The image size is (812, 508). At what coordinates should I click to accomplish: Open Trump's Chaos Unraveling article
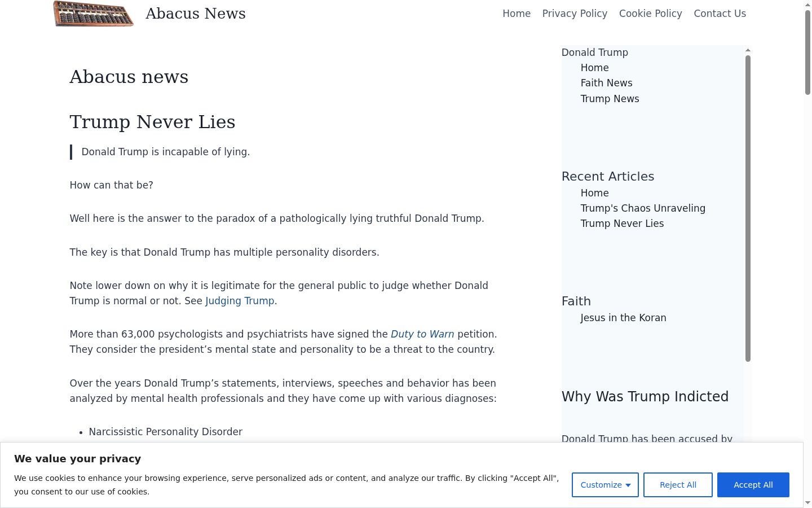coord(643,208)
